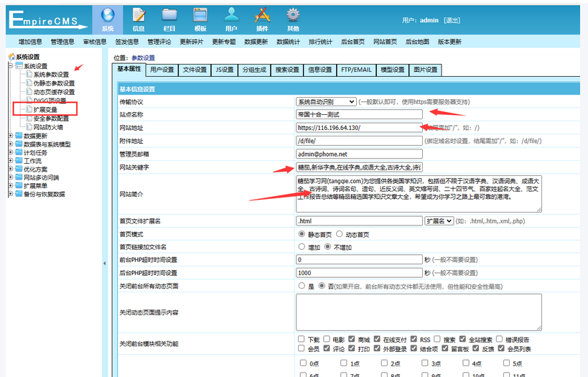Select 不增加 radio option
The image size is (588, 377).
coord(328,246)
